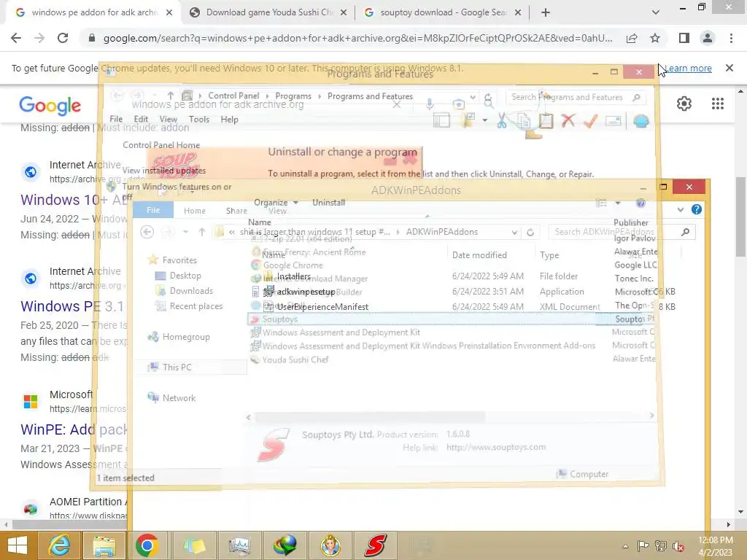
Task: Open Organize dropdown in Programs and Features
Action: tap(276, 203)
